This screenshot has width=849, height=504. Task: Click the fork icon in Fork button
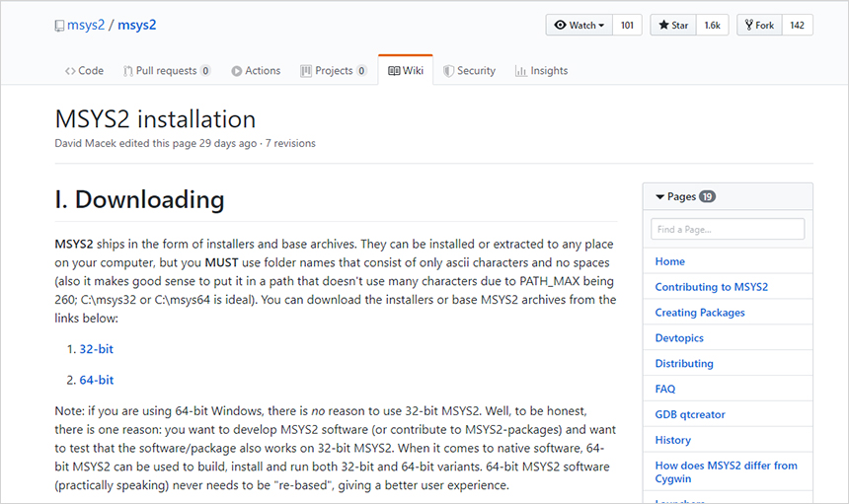pyautogui.click(x=749, y=25)
